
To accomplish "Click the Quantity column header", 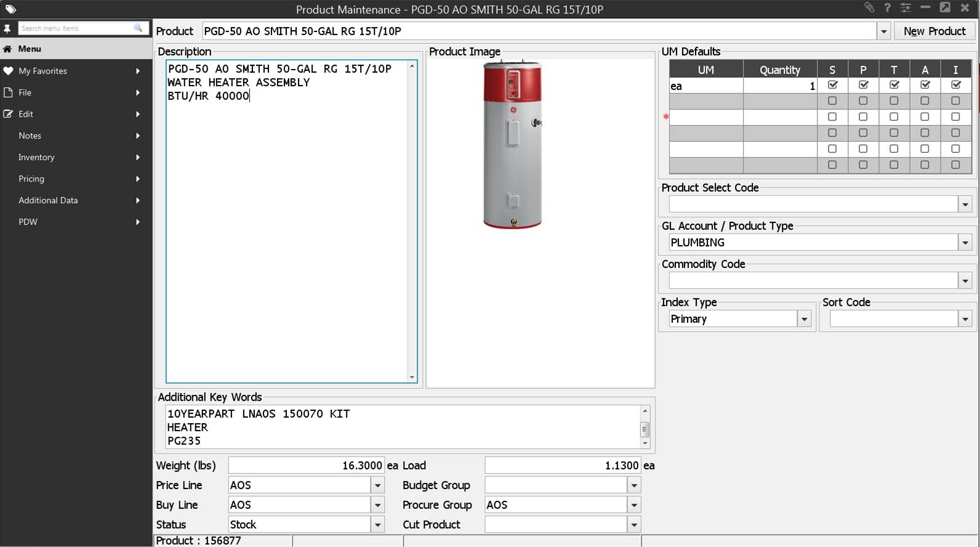I will coord(780,70).
